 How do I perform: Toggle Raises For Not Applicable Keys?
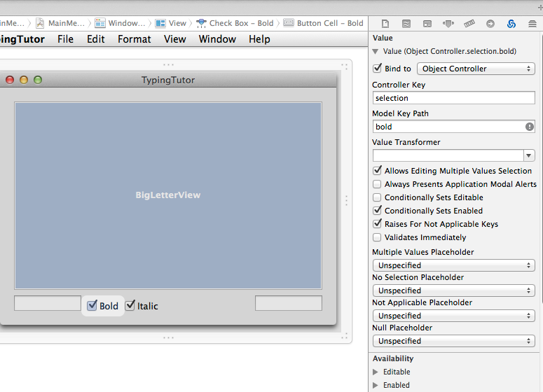(377, 224)
